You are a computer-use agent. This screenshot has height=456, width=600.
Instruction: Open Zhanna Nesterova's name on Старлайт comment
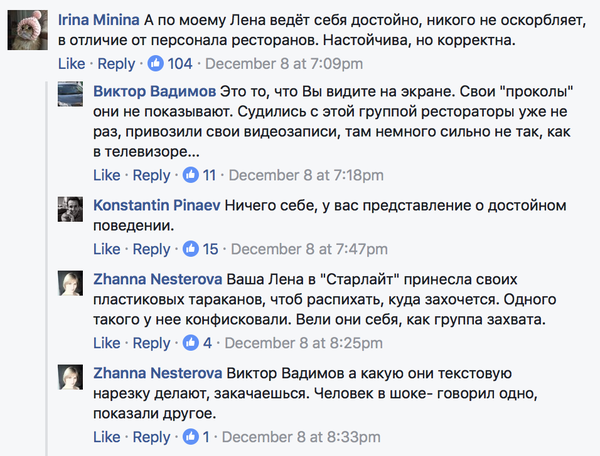coord(158,277)
